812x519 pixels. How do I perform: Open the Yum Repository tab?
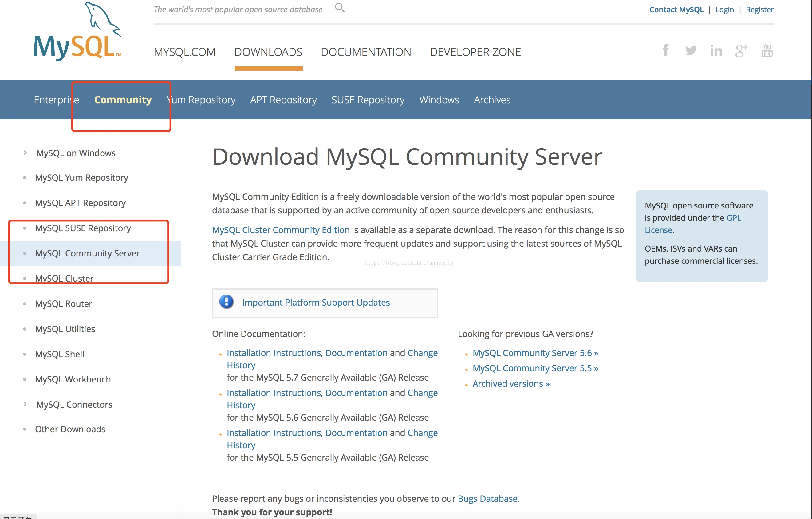[201, 100]
